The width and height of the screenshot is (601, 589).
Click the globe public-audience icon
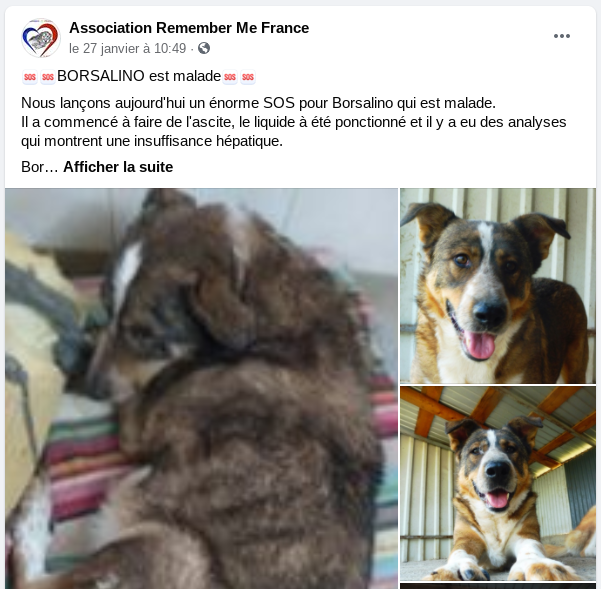pyautogui.click(x=204, y=48)
